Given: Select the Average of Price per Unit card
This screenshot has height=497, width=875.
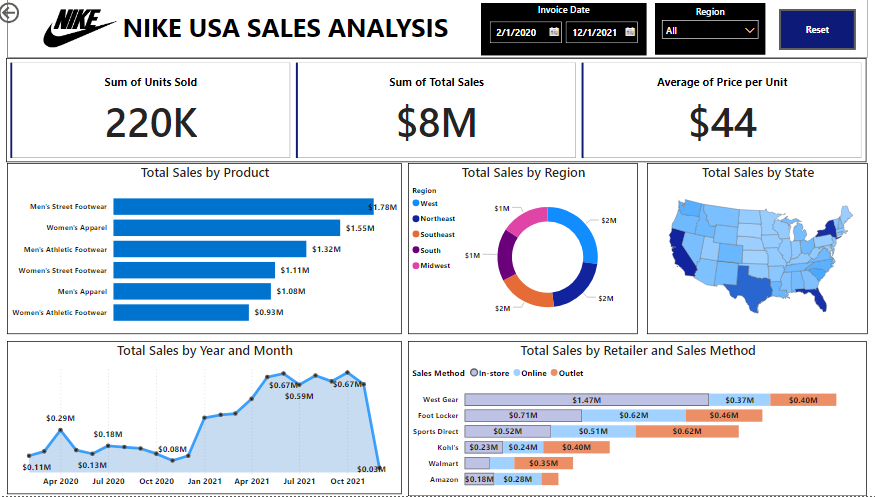Looking at the screenshot, I should (722, 110).
